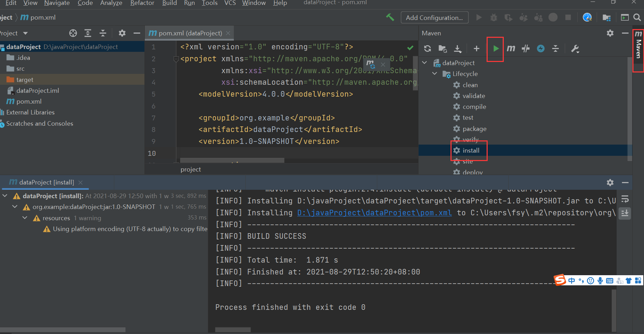Select the target folder
Screen dimensions: 644x334
[x=25, y=79]
